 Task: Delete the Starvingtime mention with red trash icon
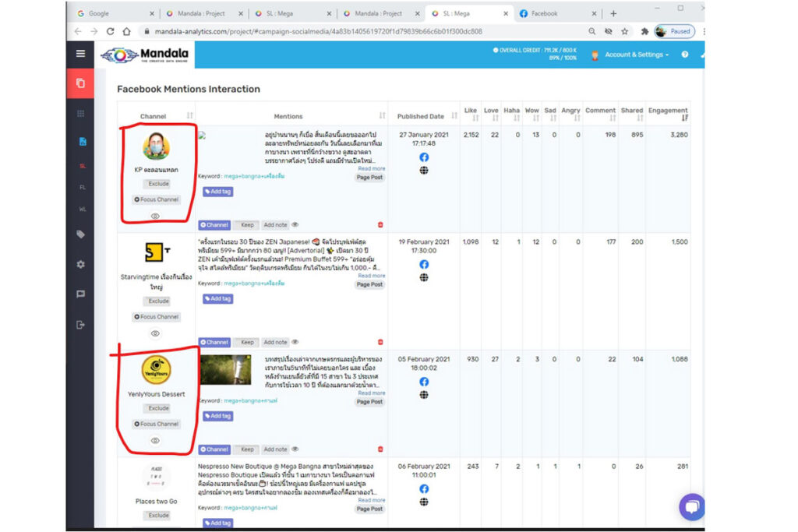coord(380,342)
